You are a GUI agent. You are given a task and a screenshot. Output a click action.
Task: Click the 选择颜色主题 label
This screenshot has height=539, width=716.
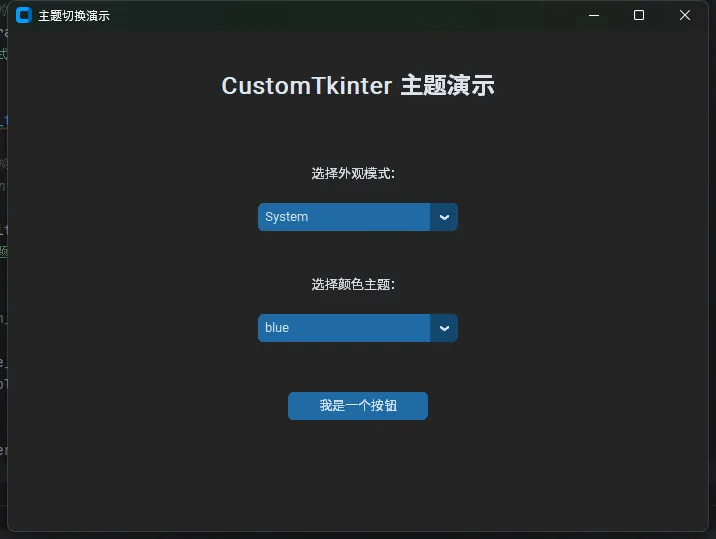pos(353,285)
